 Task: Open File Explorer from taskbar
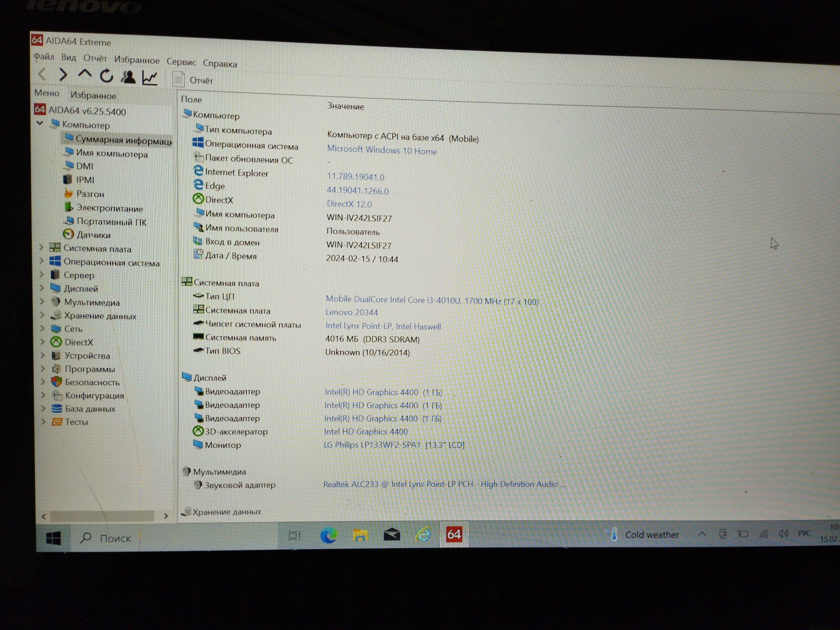click(x=360, y=535)
